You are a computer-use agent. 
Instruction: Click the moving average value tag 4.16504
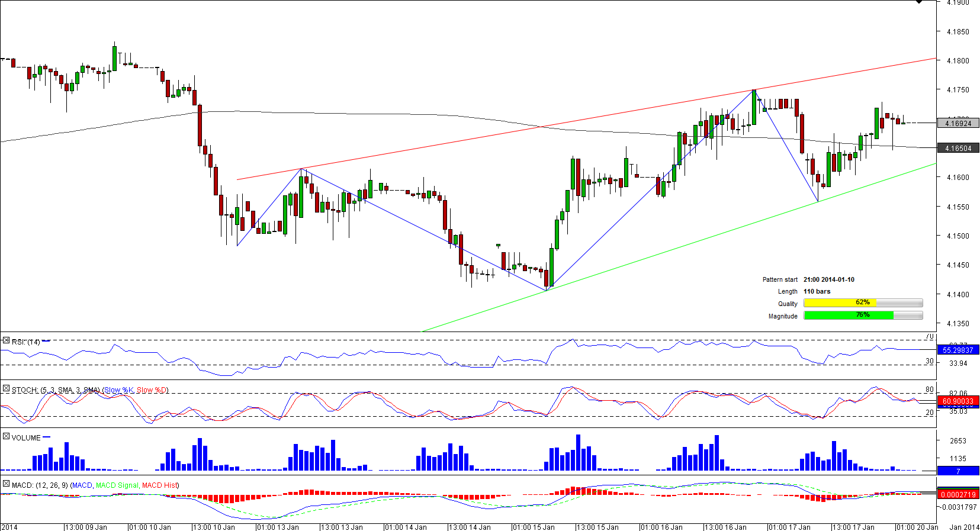(x=958, y=149)
